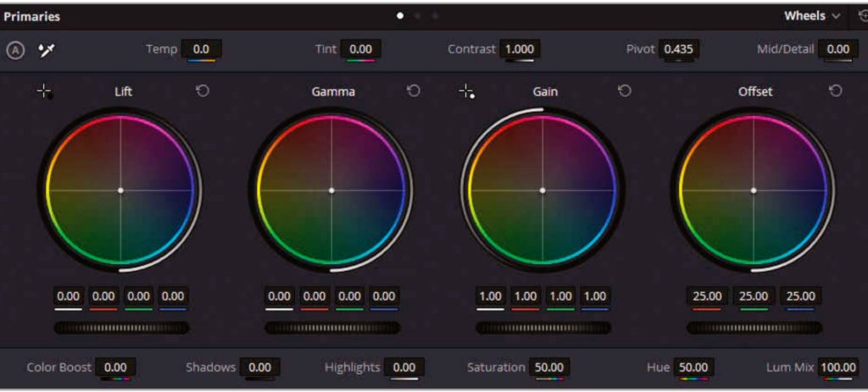Click the Highlights value field
This screenshot has height=392, width=868.
[404, 367]
